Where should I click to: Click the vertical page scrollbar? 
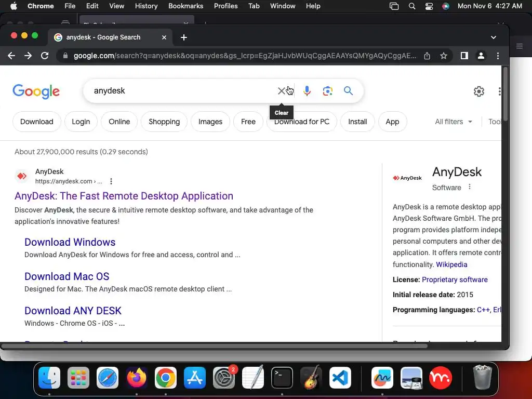tap(505, 94)
